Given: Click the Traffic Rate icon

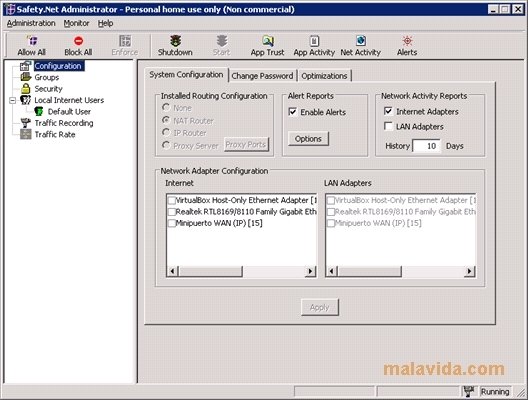Looking at the screenshot, I should pyautogui.click(x=26, y=134).
